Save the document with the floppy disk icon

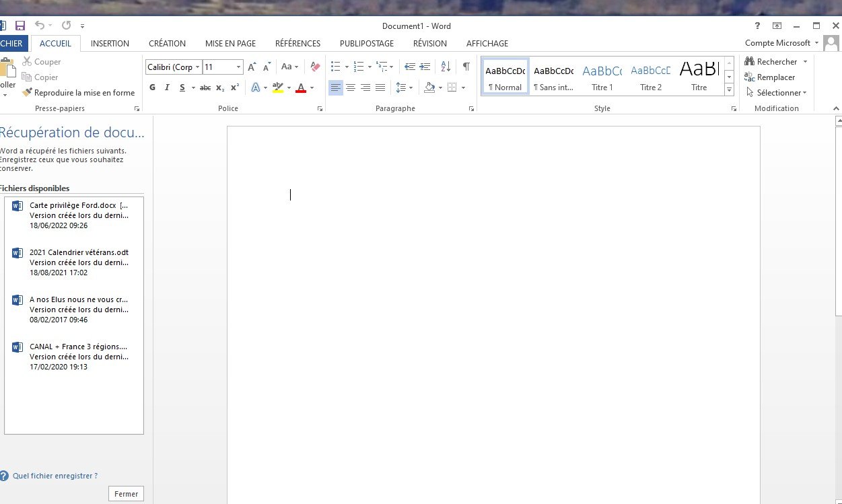20,26
